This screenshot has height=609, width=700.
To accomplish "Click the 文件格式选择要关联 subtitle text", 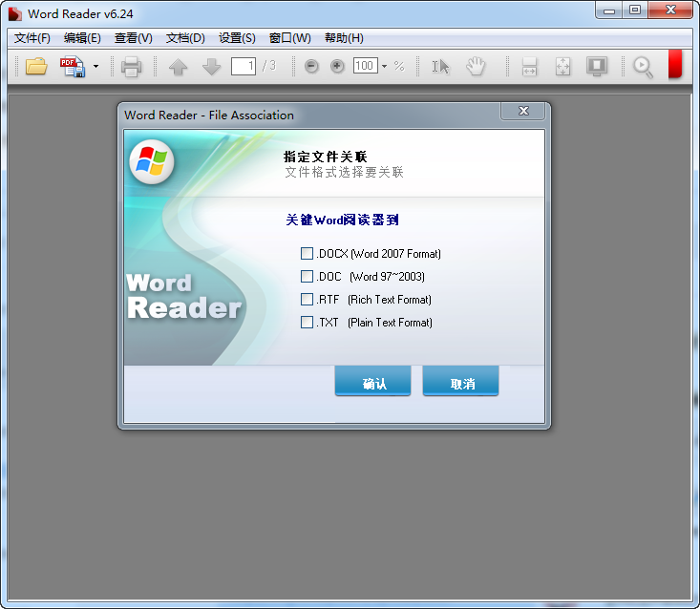I will [344, 172].
